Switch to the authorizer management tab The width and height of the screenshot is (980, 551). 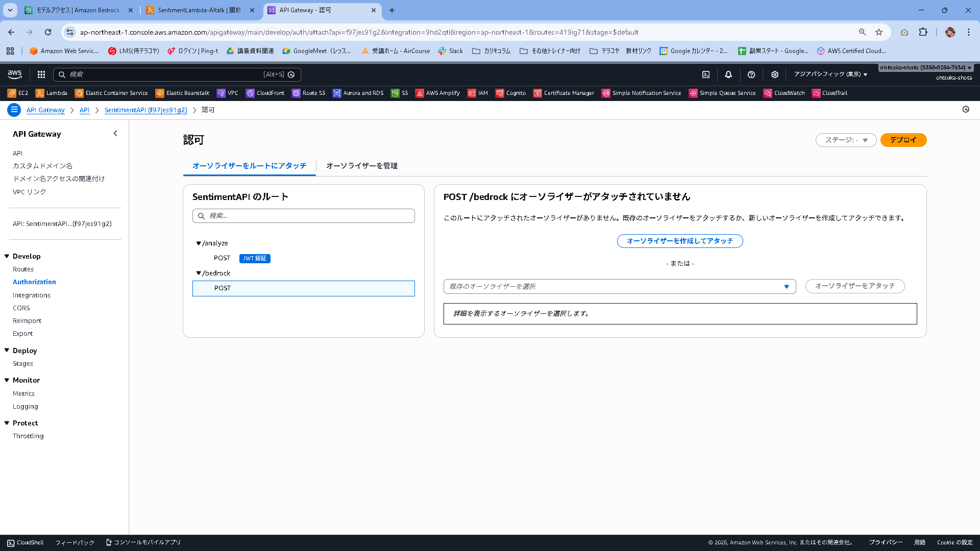(361, 166)
